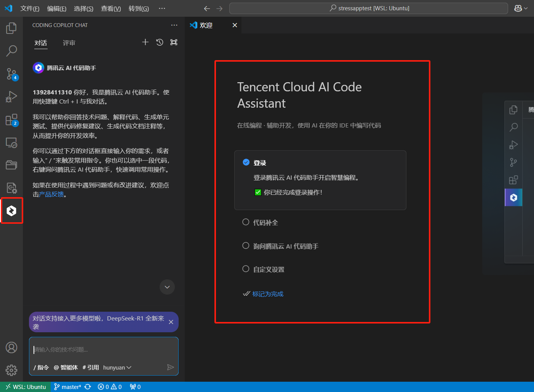
Task: Click the sync changes icon in status bar
Action: [x=88, y=387]
